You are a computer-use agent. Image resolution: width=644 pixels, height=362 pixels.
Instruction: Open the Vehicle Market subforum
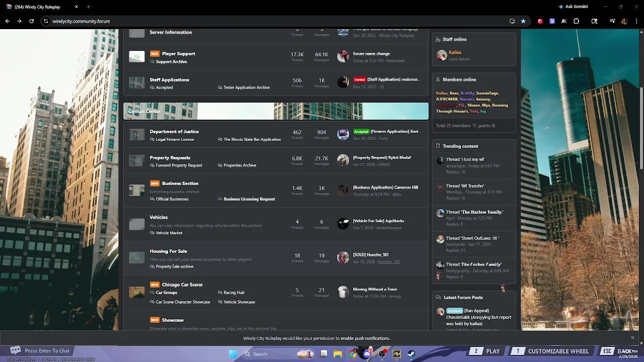[169, 233]
